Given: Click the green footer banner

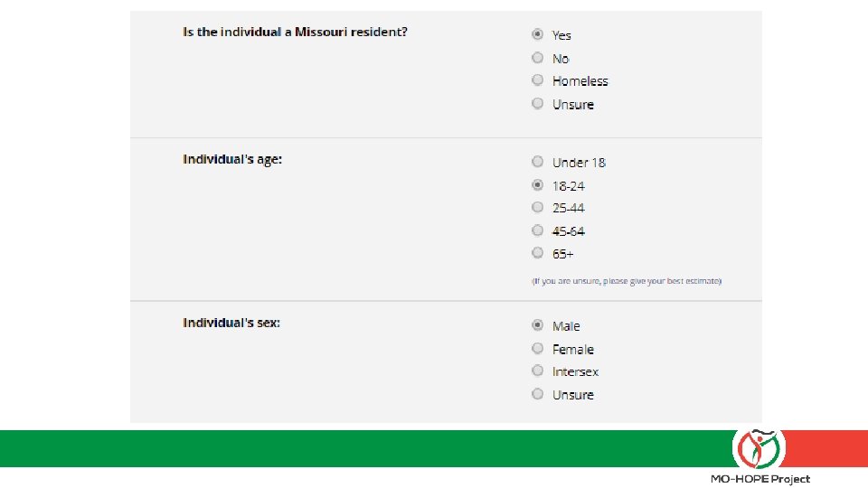Looking at the screenshot, I should coord(362,448).
